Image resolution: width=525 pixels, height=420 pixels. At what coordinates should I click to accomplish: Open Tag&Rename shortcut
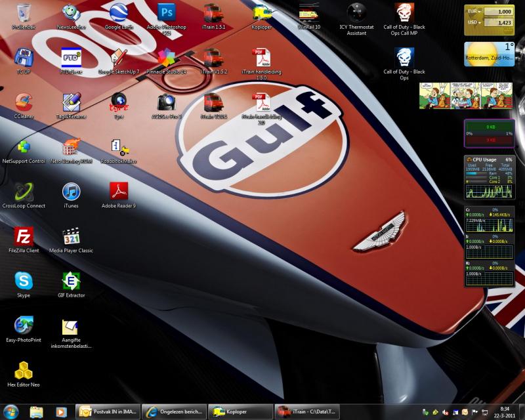(71, 106)
